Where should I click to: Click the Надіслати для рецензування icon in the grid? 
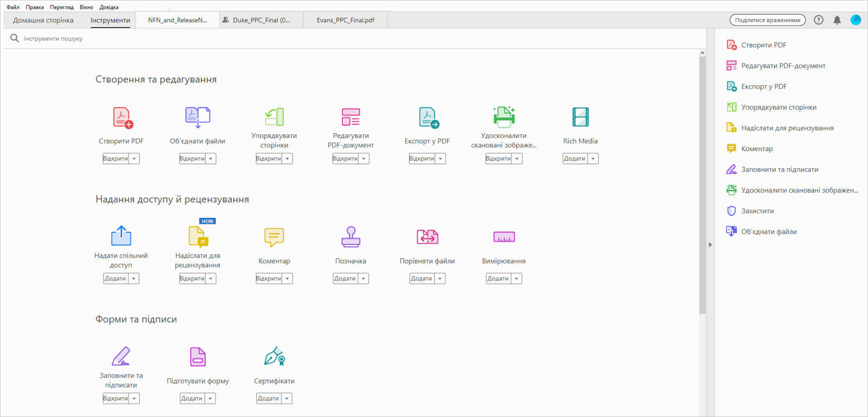pos(198,236)
